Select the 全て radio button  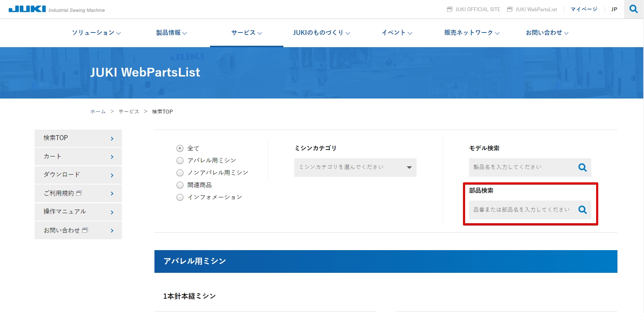pos(180,148)
